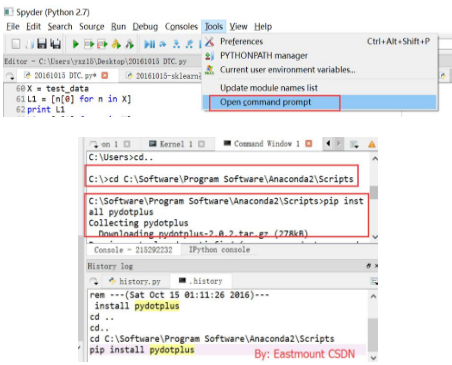
Task: Close the Kernel 1 console tab
Action: tap(201, 144)
